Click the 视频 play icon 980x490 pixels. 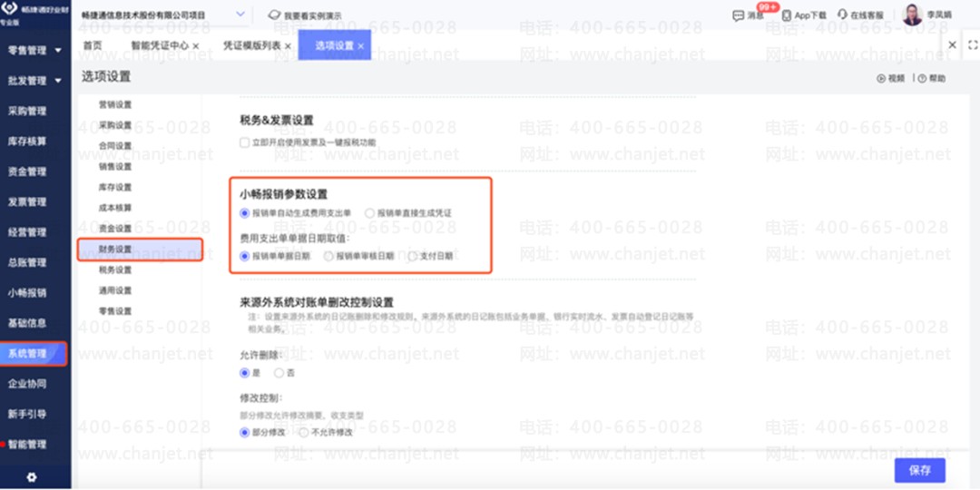pos(880,79)
